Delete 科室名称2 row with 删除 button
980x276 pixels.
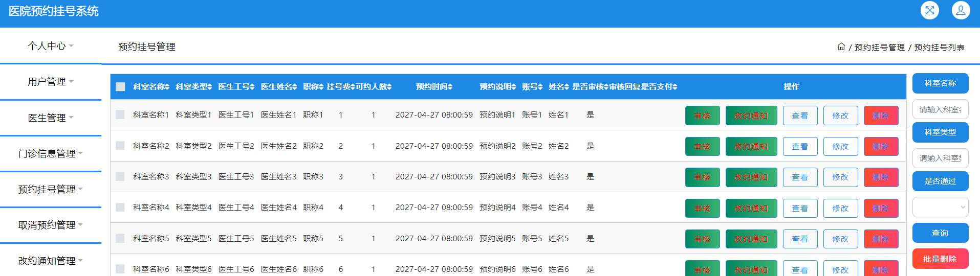pyautogui.click(x=881, y=146)
